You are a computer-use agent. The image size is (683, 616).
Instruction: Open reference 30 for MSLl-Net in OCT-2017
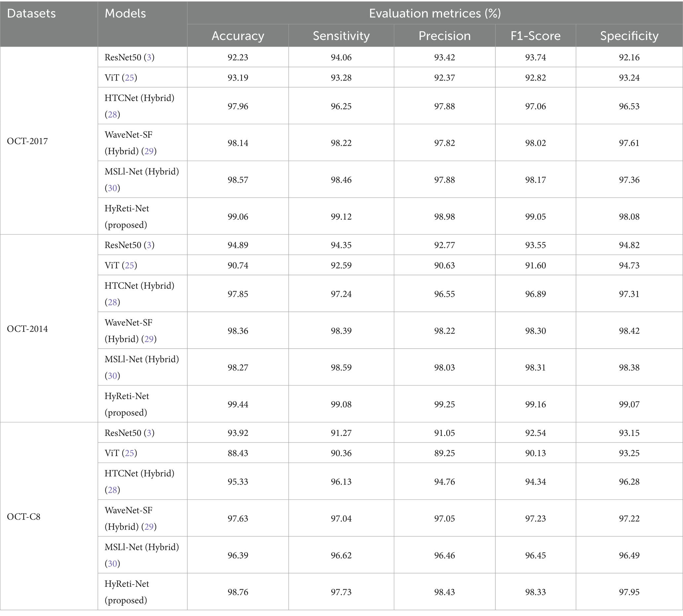tap(112, 188)
